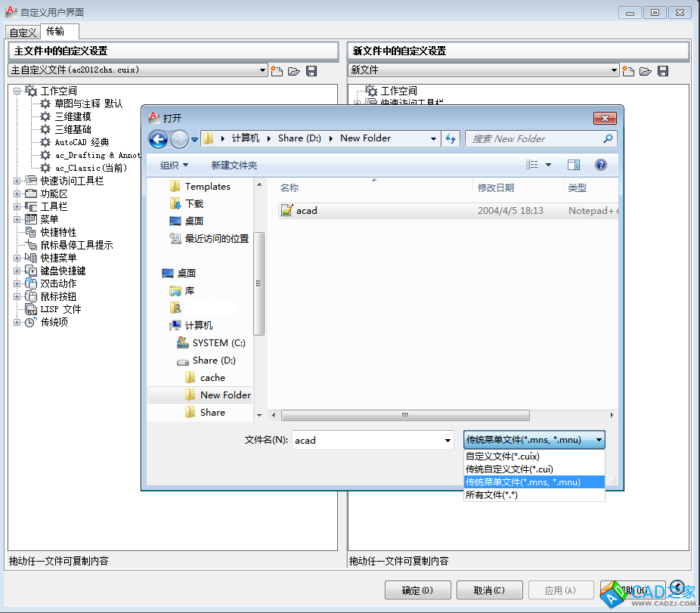Select the acad file in list
700x613 pixels.
point(306,211)
